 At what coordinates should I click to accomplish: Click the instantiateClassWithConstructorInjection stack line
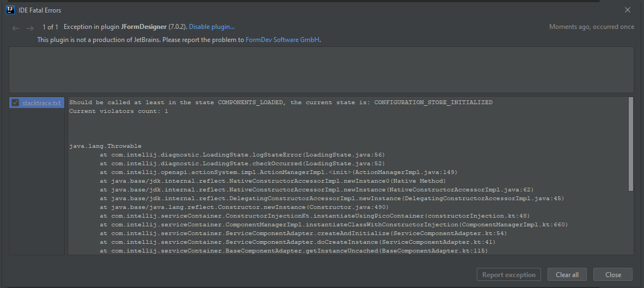point(334,224)
